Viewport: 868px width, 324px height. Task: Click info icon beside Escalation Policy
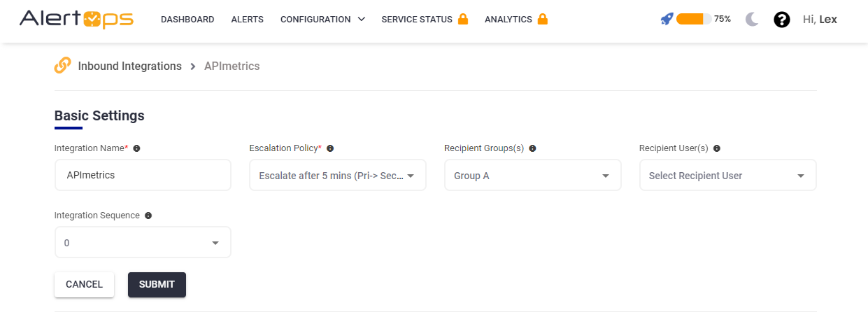[x=330, y=148]
